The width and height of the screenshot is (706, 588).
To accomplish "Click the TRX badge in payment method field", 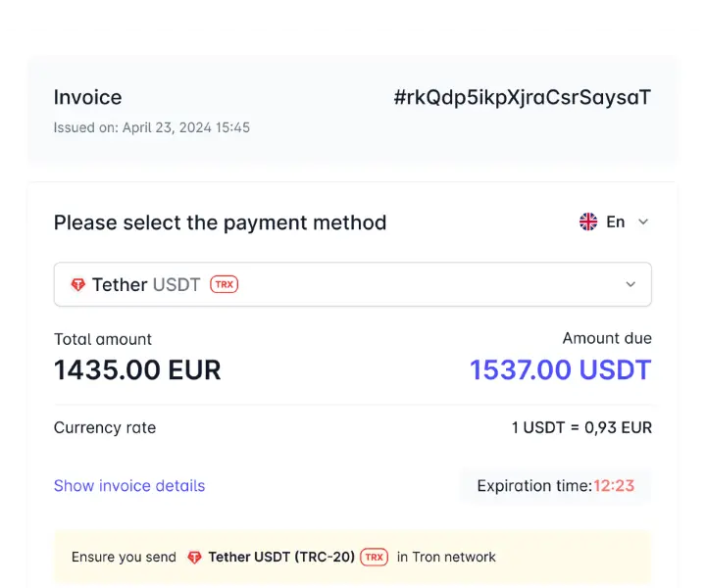I will (x=225, y=285).
